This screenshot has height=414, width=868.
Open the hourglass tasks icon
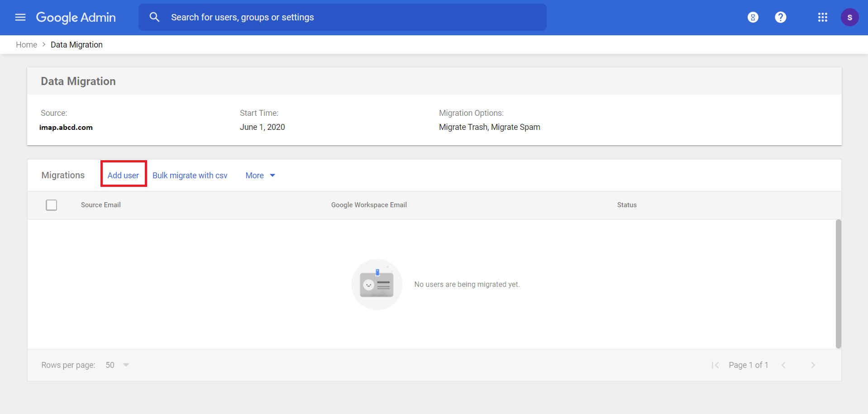(753, 17)
